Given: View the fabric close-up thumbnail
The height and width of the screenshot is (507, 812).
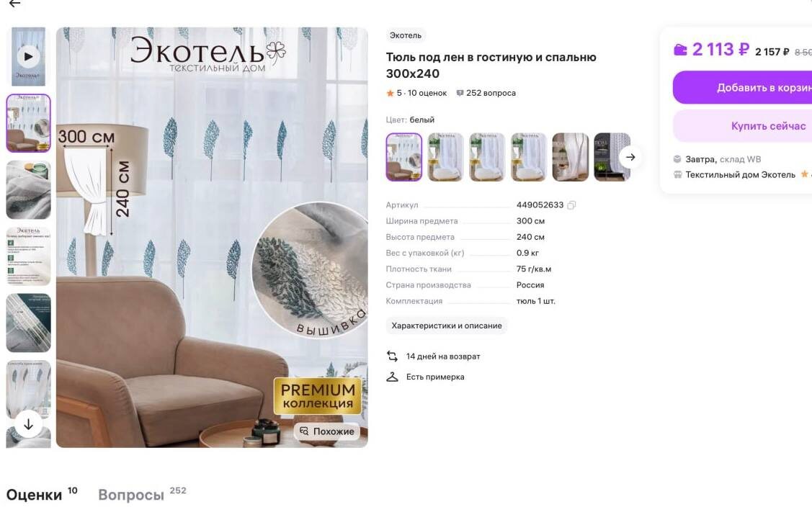Looking at the screenshot, I should (29, 189).
